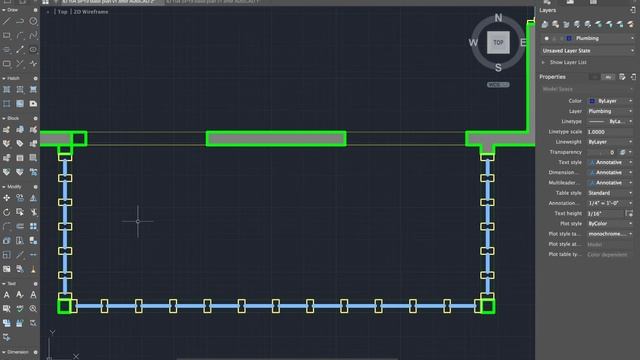Viewport: 640px width, 360px height.
Task: Click the Insert Block icon
Action: tap(7, 130)
